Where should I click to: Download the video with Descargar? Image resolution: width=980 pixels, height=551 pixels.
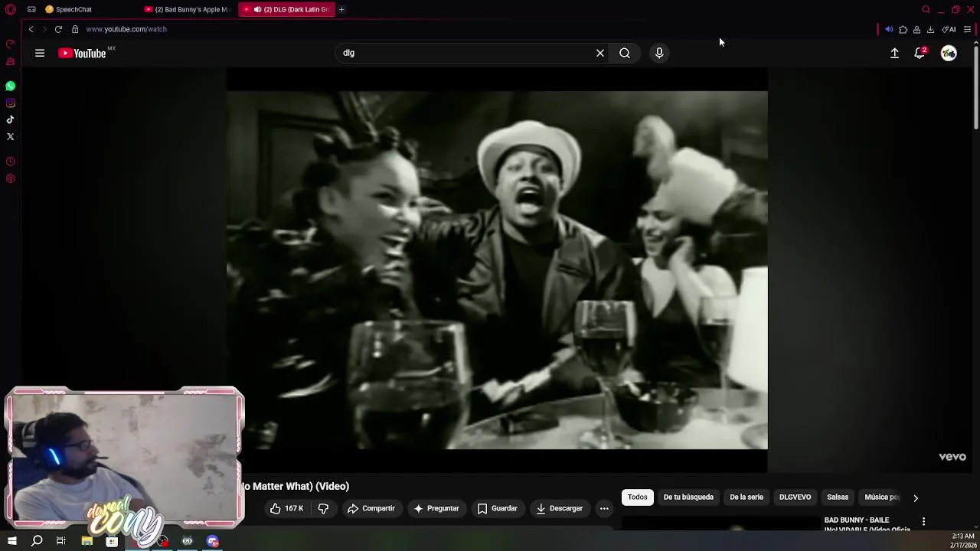(560, 508)
